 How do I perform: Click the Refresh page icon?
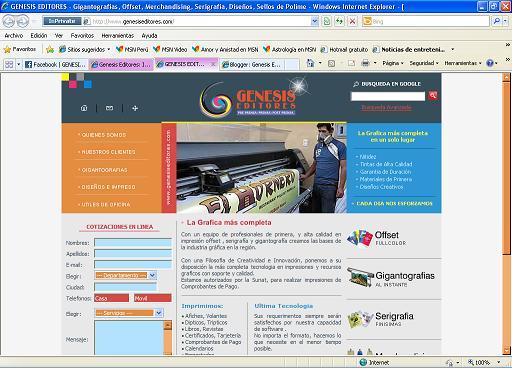click(339, 21)
